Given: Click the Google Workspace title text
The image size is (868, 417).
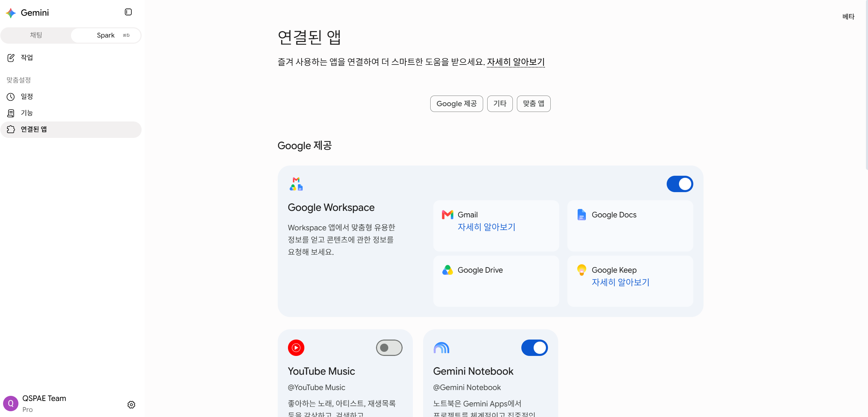Looking at the screenshot, I should (x=331, y=207).
